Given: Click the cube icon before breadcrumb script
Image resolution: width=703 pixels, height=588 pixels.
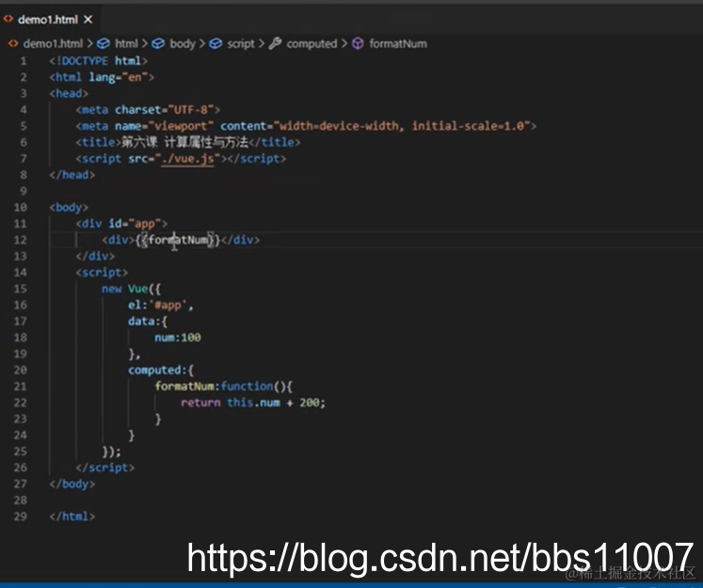Looking at the screenshot, I should [216, 44].
